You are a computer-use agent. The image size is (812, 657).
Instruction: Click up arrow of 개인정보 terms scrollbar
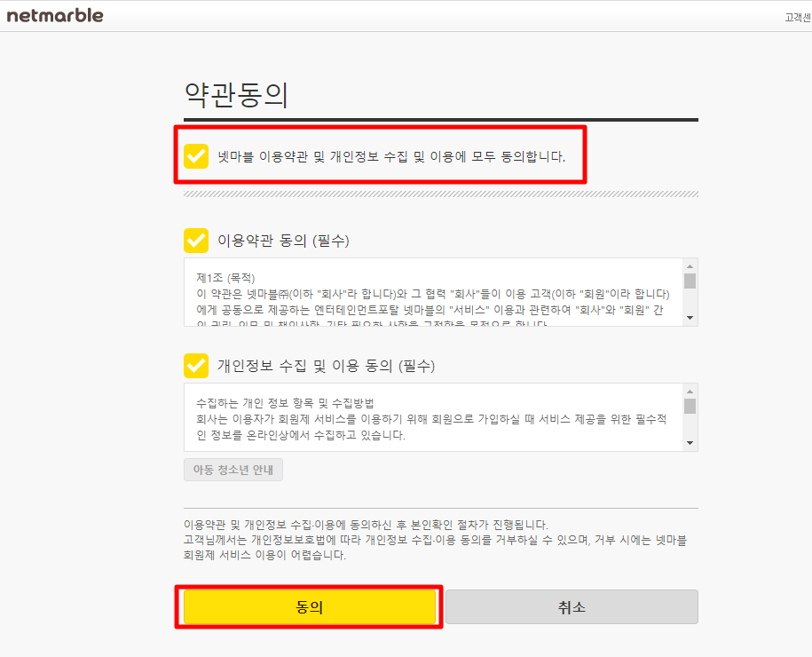tap(690, 392)
